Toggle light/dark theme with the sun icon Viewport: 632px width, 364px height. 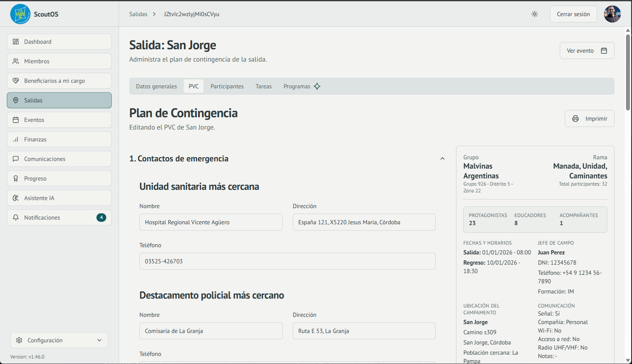coord(534,14)
